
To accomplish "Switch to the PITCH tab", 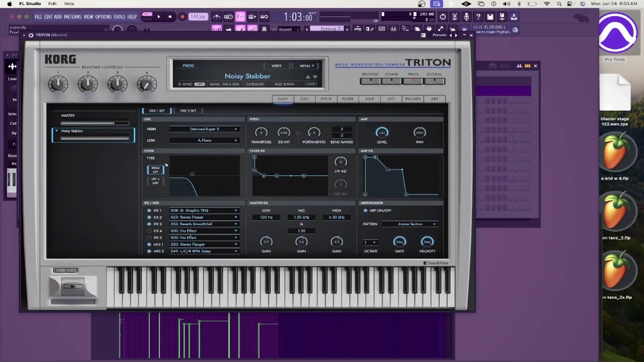I will point(326,99).
